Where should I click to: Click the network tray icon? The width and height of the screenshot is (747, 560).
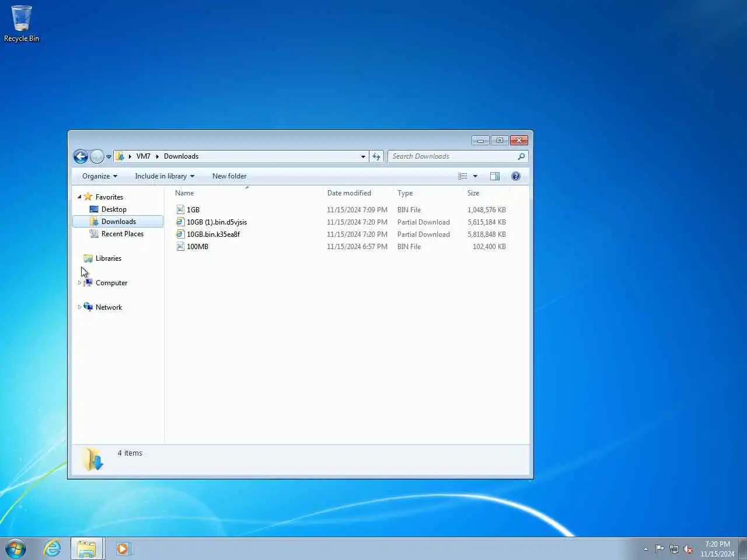click(674, 549)
